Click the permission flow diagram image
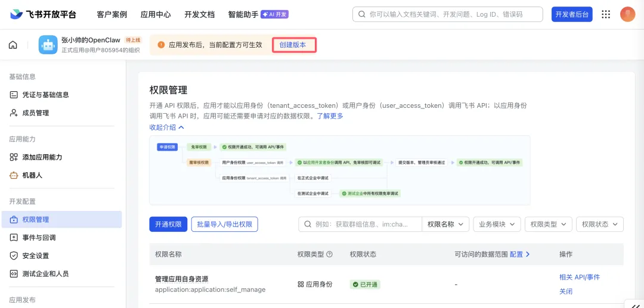Image resolution: width=644 pixels, height=308 pixels. [340, 170]
